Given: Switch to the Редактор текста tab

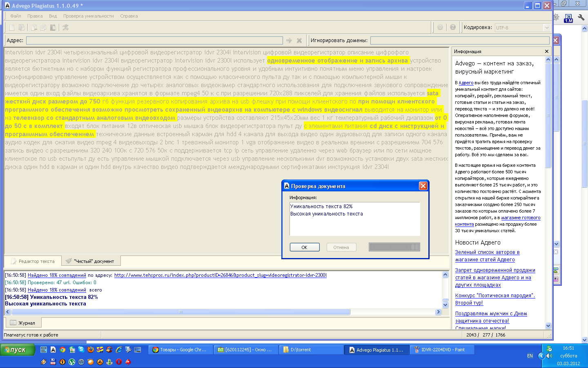Looking at the screenshot, I should pyautogui.click(x=33, y=261).
